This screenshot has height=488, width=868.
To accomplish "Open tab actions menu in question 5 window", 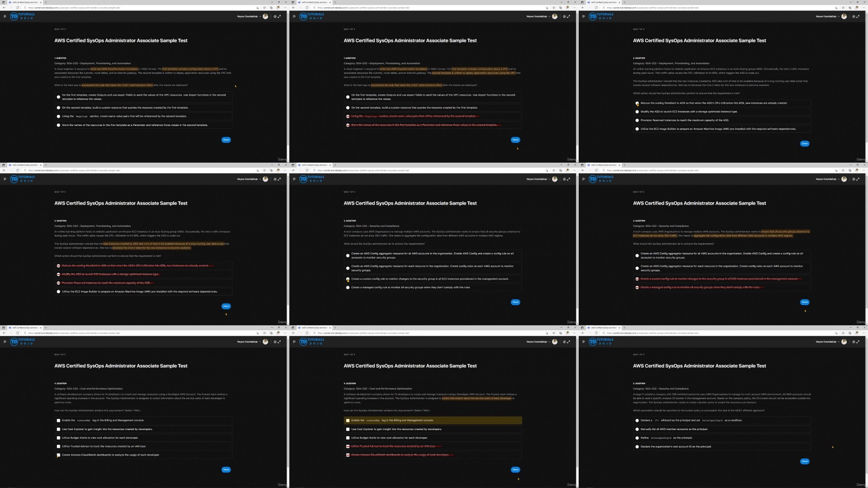I will 582,328.
